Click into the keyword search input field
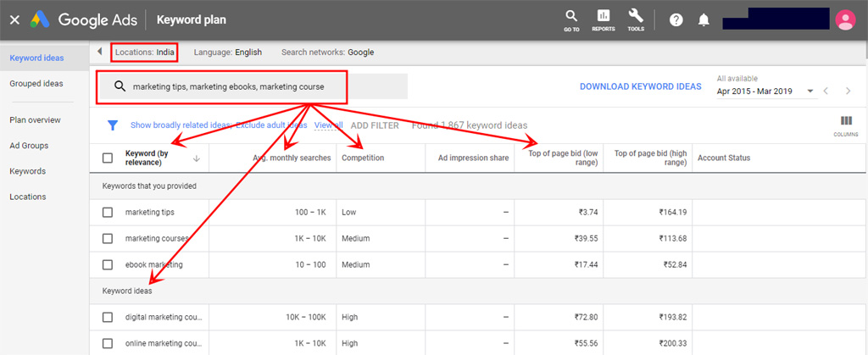Screen dimensions: 868x355 click(x=252, y=86)
